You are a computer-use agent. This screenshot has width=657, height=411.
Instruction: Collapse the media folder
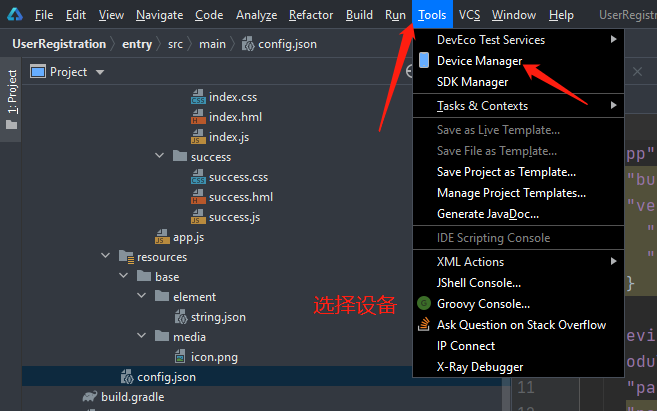click(x=143, y=337)
